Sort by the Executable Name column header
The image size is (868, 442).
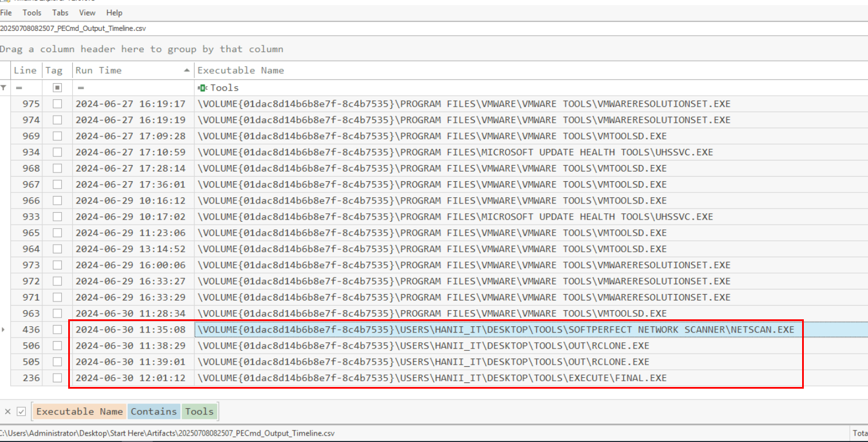[x=241, y=71]
